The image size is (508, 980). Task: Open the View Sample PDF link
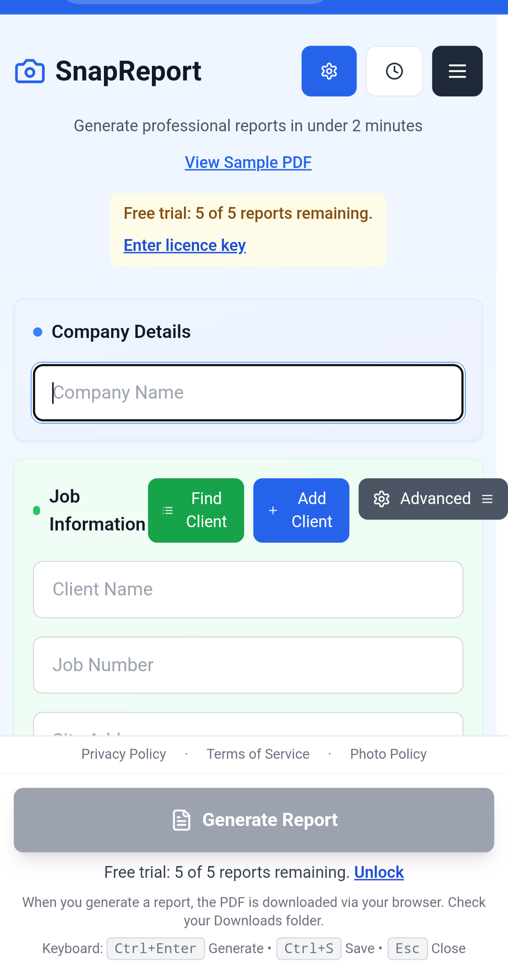(x=248, y=162)
